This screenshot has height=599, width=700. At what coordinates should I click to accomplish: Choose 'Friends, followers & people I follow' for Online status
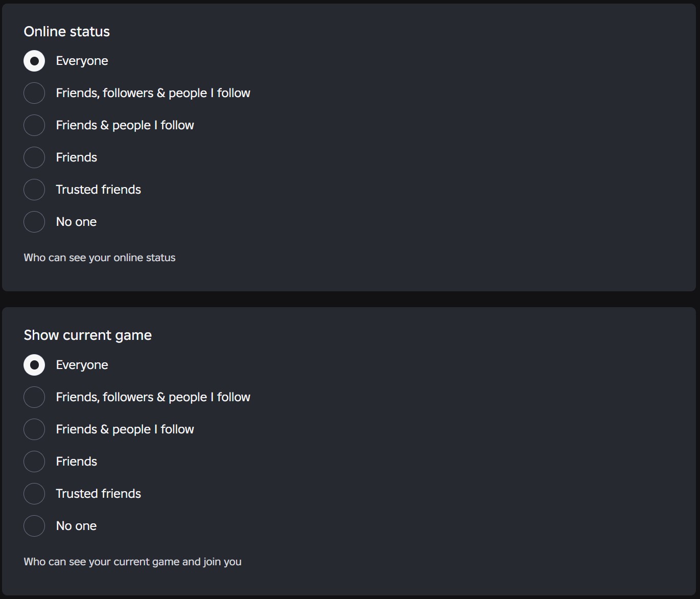click(x=34, y=94)
